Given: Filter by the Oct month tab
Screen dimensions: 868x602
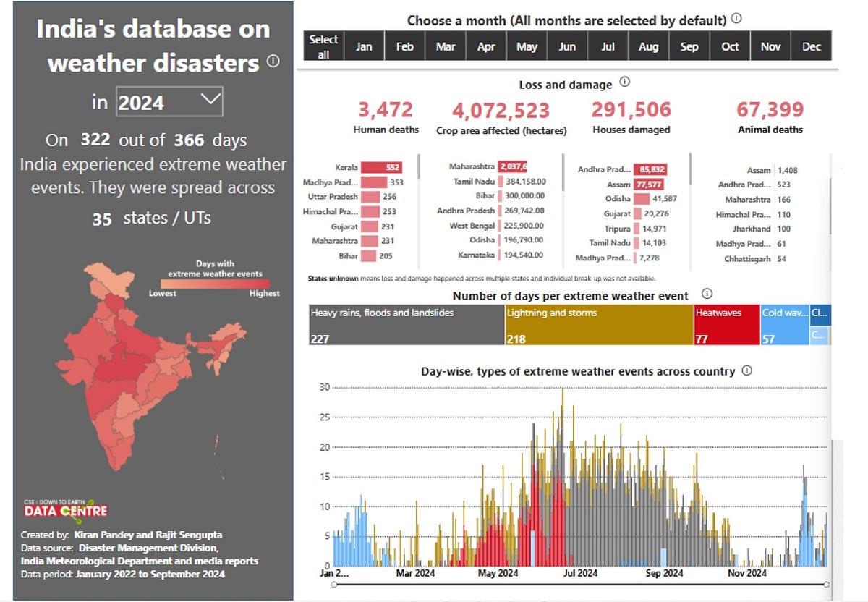Looking at the screenshot, I should coord(730,46).
